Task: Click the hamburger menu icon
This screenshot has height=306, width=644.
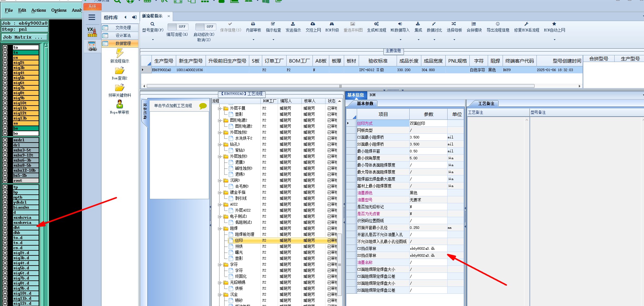Action: click(x=92, y=17)
